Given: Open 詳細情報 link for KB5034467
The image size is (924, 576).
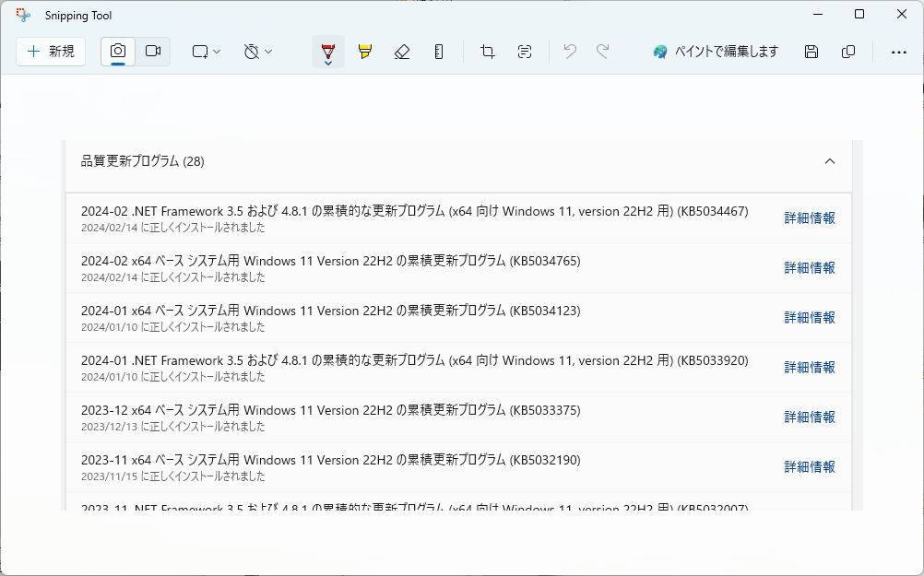Looking at the screenshot, I should pos(810,217).
